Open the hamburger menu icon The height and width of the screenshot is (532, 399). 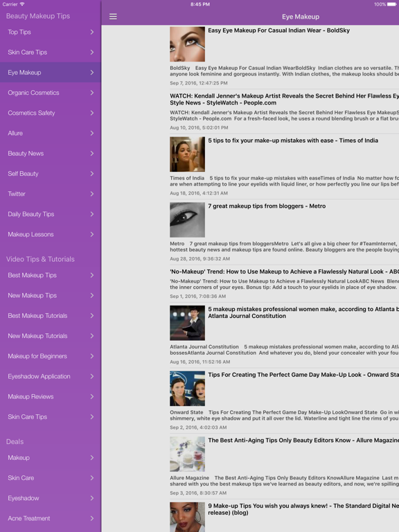[x=113, y=17]
